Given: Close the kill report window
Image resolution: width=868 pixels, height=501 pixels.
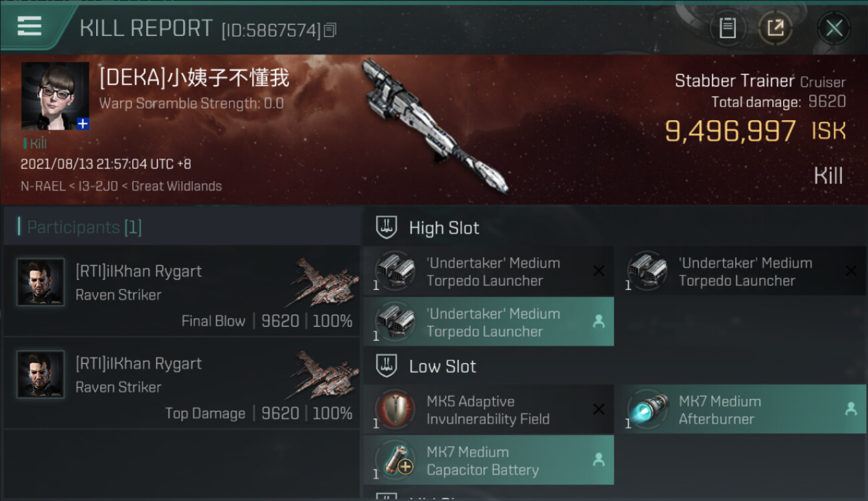Looking at the screenshot, I should (x=834, y=28).
